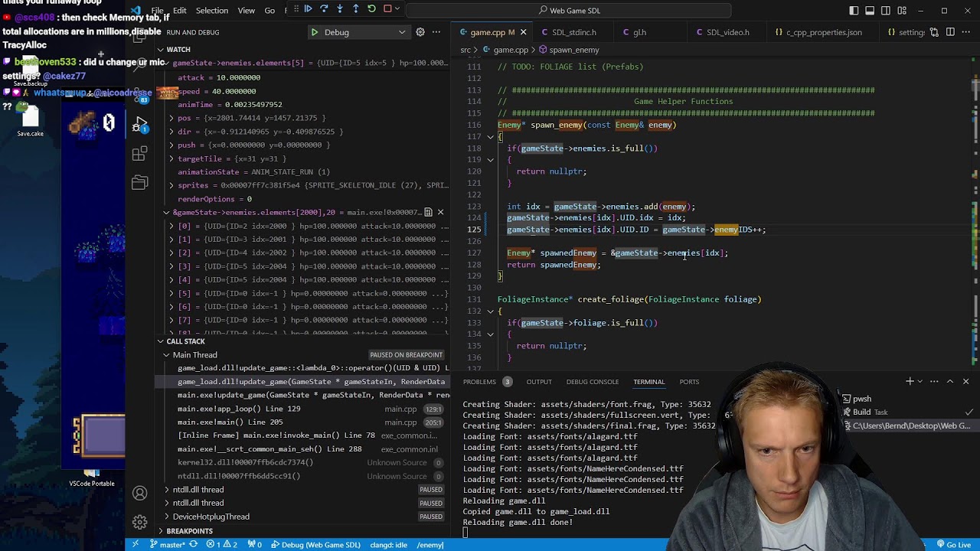The image size is (980, 551).
Task: Open the View menu
Action: click(246, 11)
